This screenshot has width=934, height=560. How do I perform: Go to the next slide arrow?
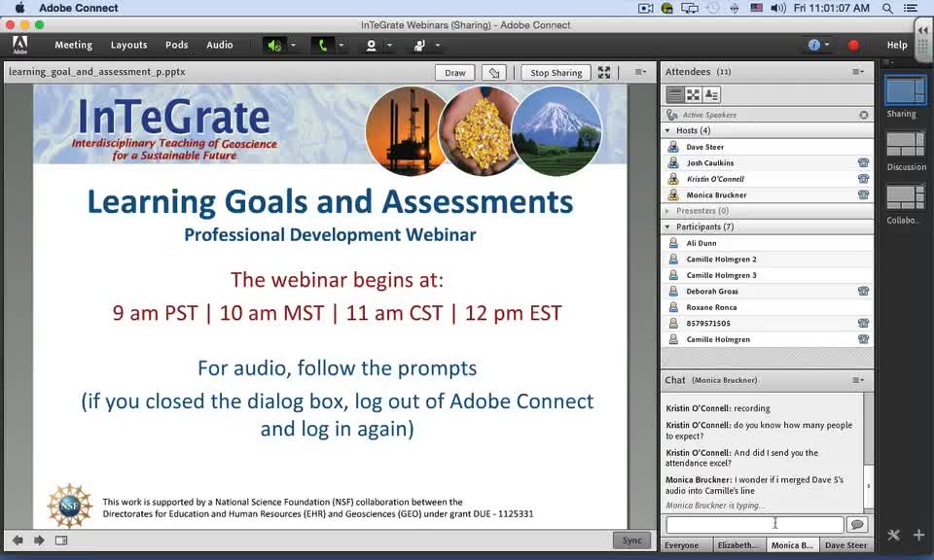(x=39, y=541)
